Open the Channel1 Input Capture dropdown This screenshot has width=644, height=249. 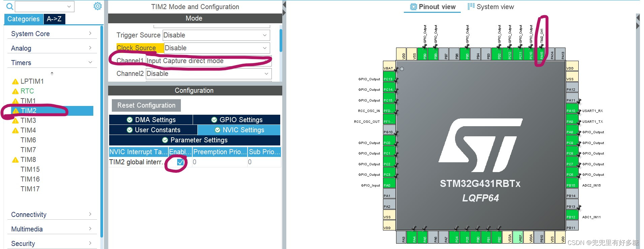click(x=208, y=61)
